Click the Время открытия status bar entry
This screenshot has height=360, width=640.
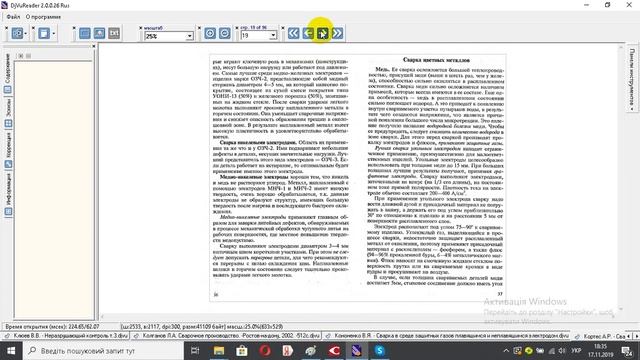coord(52,327)
